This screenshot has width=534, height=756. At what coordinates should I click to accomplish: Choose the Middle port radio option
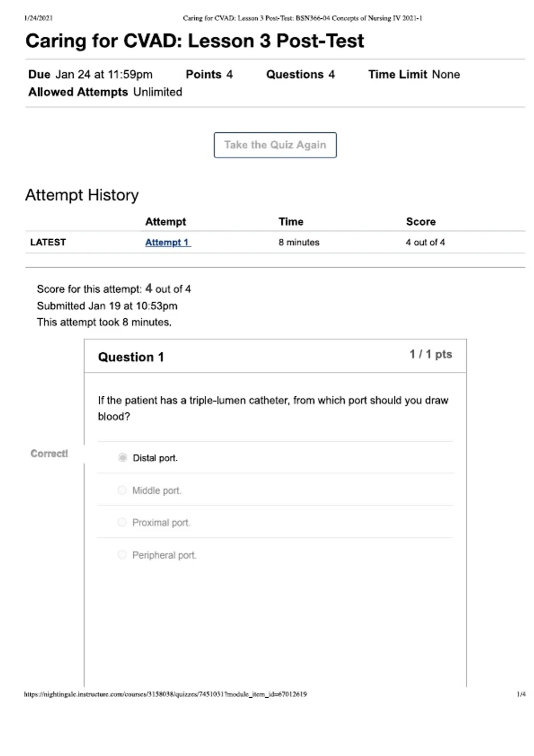(x=122, y=490)
